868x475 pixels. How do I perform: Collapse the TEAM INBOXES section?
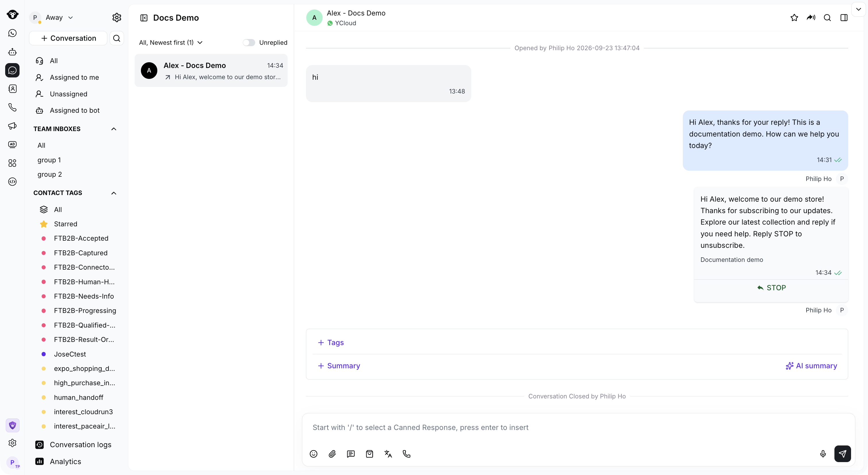coord(114,129)
